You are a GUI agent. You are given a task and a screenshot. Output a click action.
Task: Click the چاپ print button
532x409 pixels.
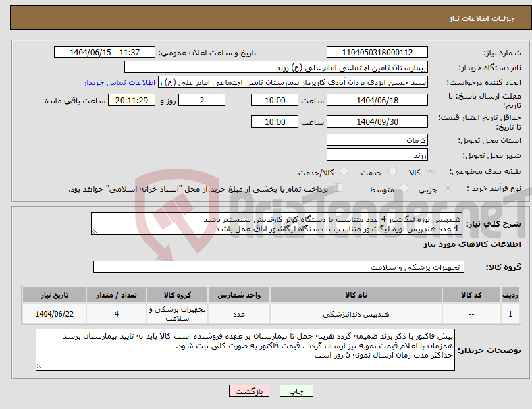click(296, 391)
